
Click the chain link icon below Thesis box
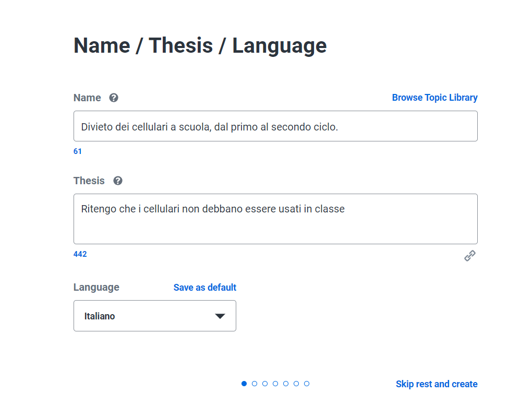coord(470,256)
